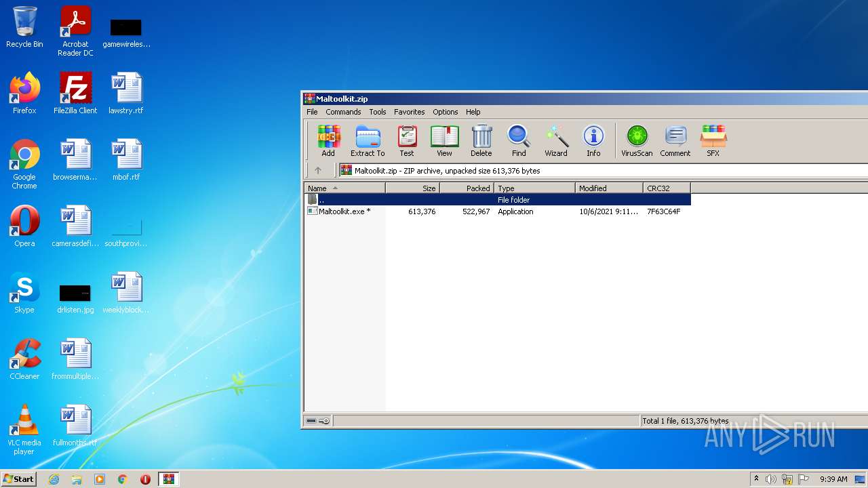Screen dimensions: 868x488
Task: Select weeklyblock... desktop document
Action: point(126,293)
